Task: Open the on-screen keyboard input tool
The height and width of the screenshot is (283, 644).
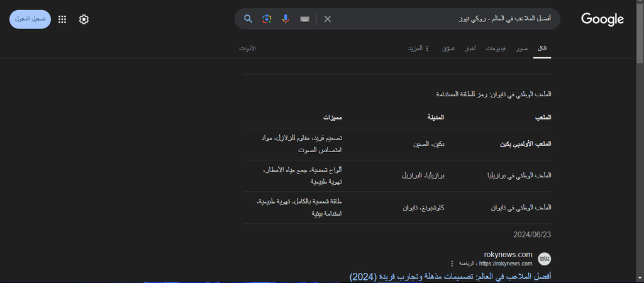Action: (x=304, y=19)
